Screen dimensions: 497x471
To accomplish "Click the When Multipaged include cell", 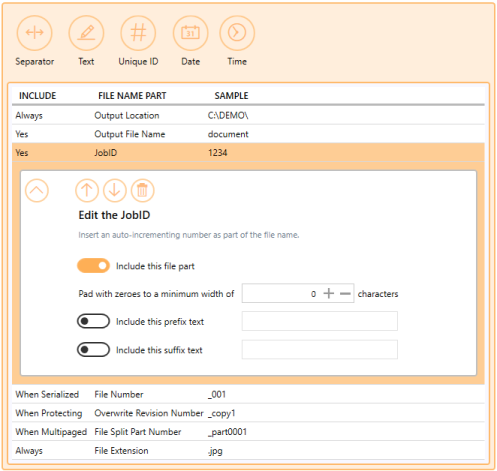I will click(51, 432).
